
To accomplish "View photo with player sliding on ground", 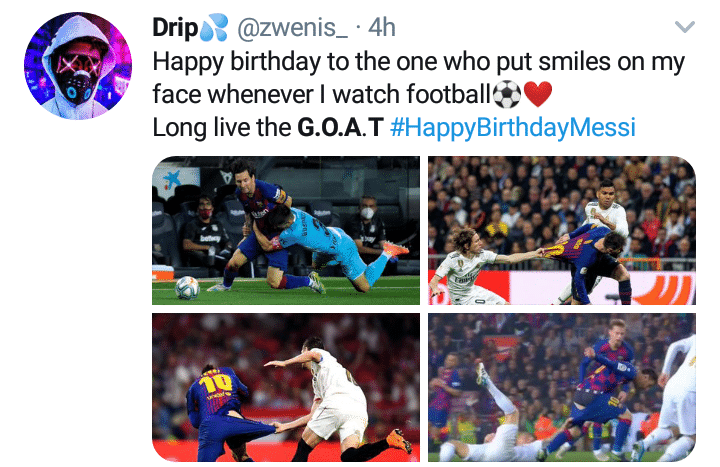I will 562,387.
